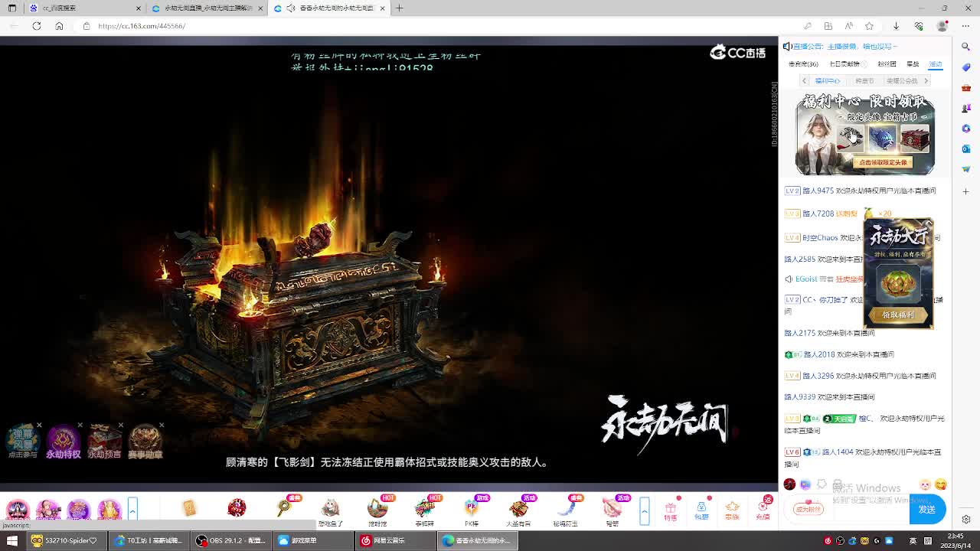Open the 充值 recharge icon
The height and width of the screenshot is (551, 980).
pyautogui.click(x=763, y=510)
